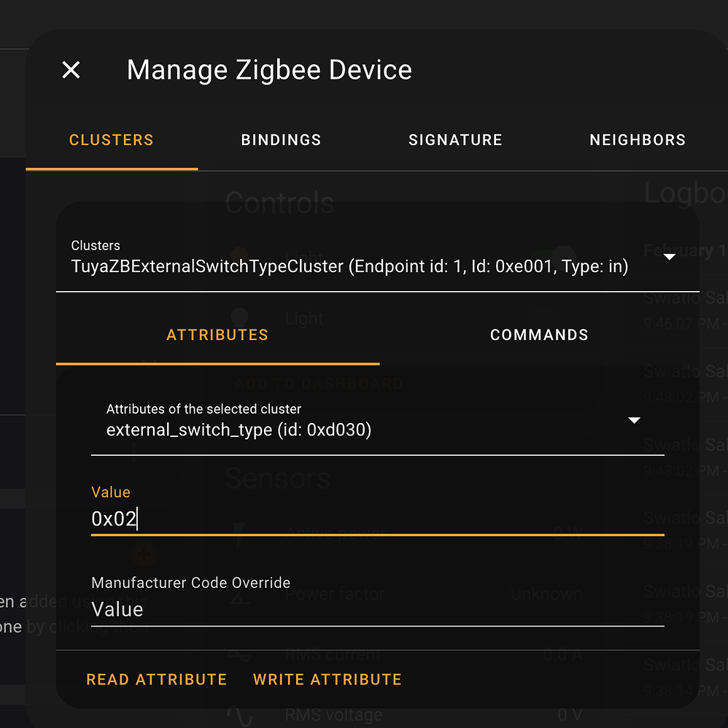
Task: Open the COMMANDS tab
Action: [x=539, y=335]
